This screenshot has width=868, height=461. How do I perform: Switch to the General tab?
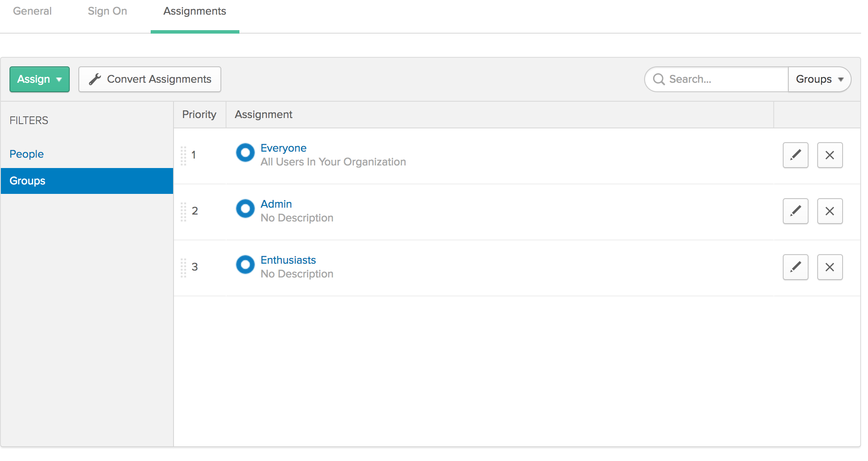pyautogui.click(x=32, y=11)
